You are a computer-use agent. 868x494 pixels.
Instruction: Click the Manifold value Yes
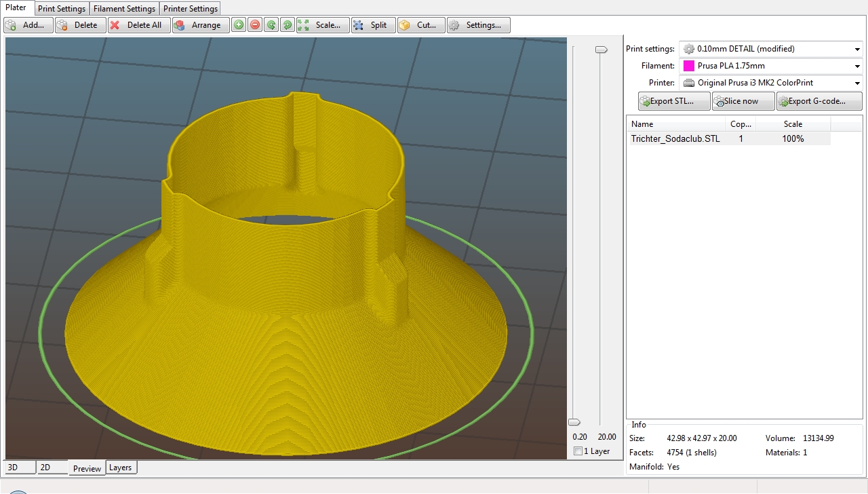[673, 467]
